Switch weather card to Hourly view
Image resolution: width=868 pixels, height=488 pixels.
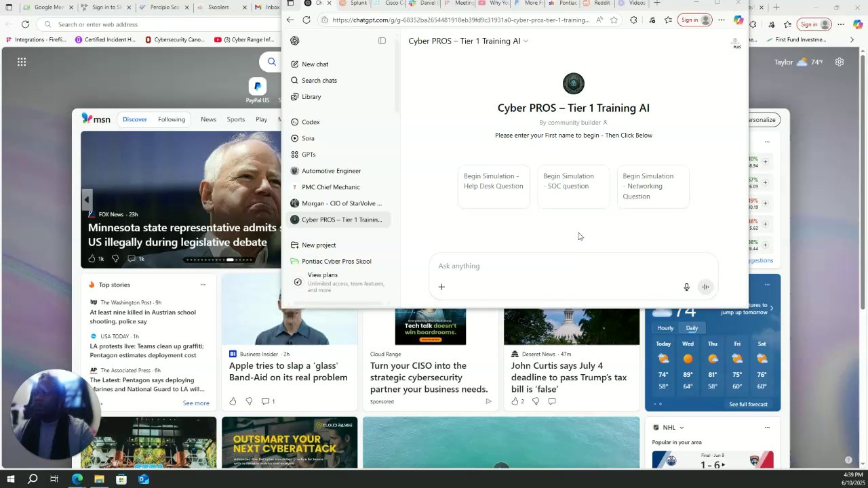(x=665, y=328)
